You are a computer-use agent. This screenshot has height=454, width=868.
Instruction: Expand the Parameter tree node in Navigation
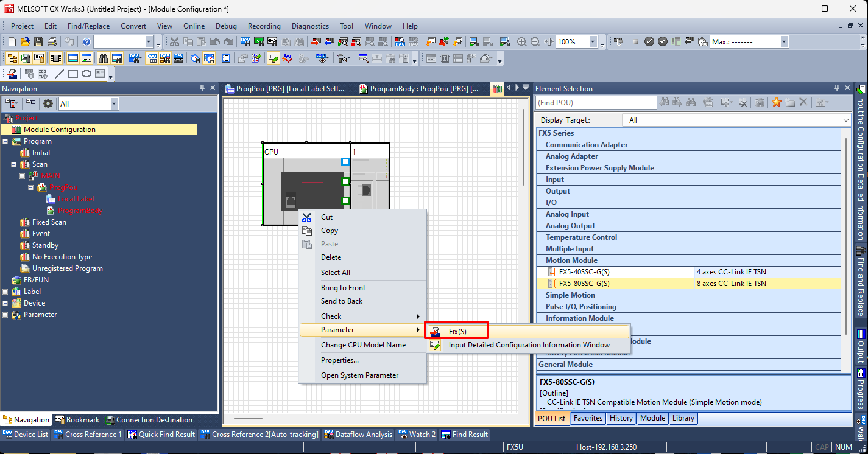pyautogui.click(x=5, y=315)
